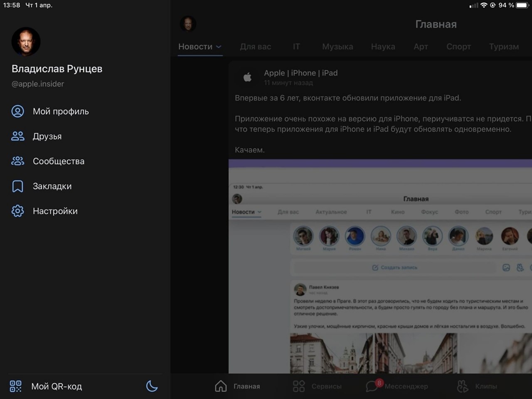Click the '11 минут назад' post timestamp
This screenshot has width=532, height=399.
pyautogui.click(x=288, y=83)
